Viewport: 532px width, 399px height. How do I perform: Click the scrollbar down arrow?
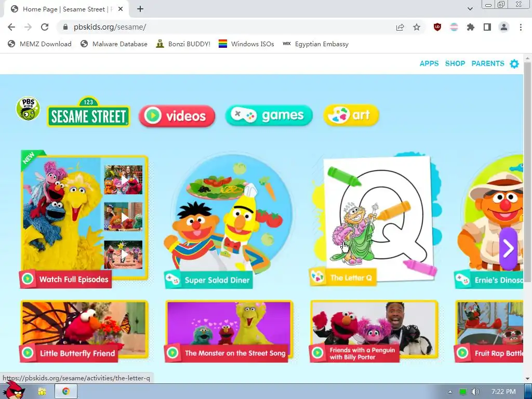pos(527,378)
